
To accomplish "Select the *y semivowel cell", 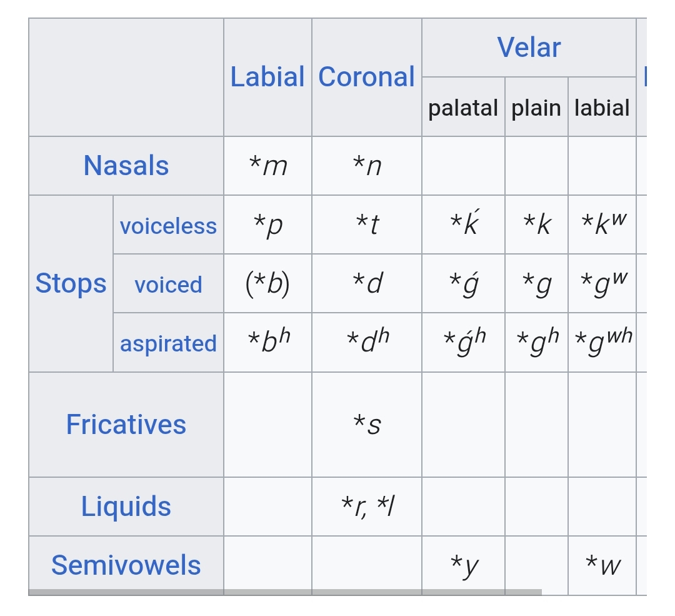I will click(x=464, y=565).
